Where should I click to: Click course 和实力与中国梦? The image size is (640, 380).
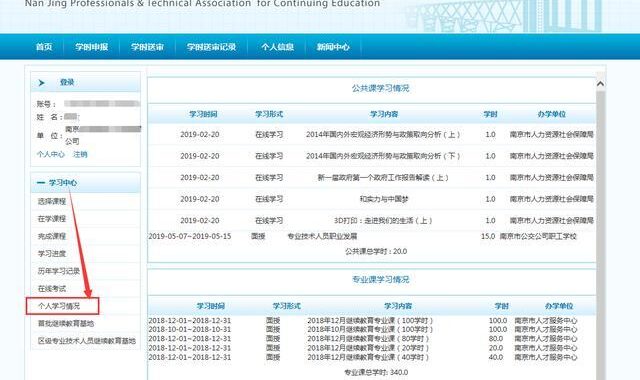point(384,199)
